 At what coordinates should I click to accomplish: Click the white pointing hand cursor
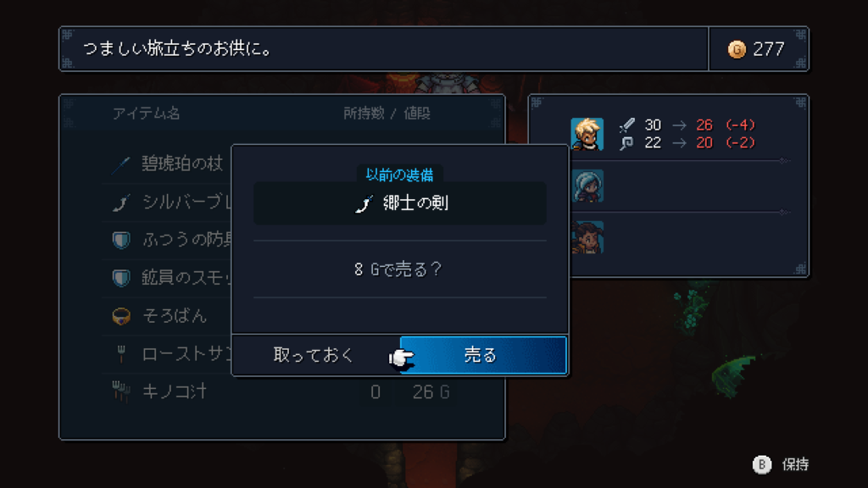pos(401,358)
